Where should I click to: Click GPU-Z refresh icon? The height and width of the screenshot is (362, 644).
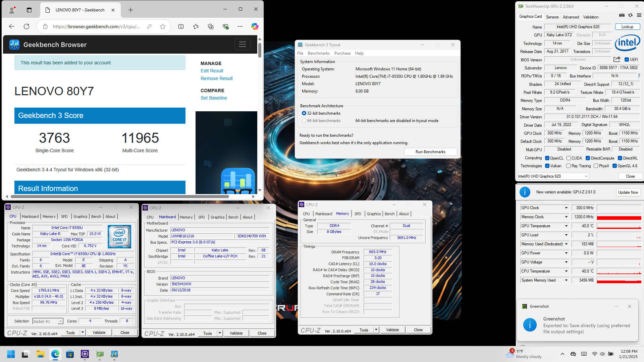[x=631, y=15]
